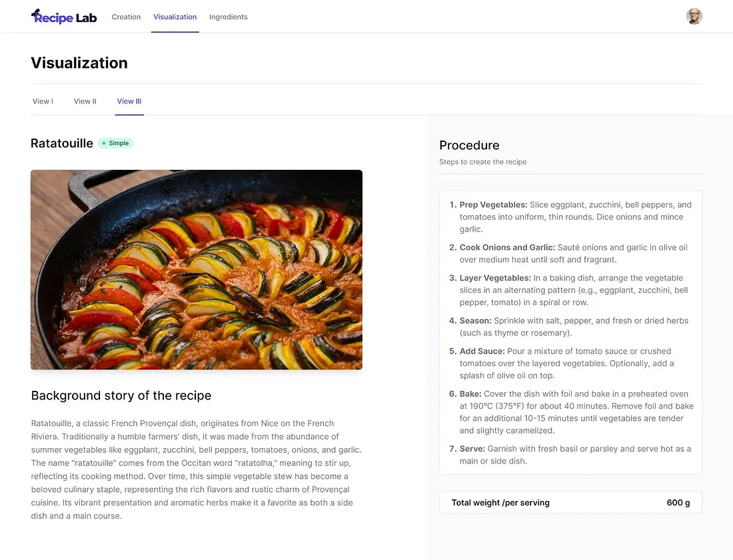The image size is (733, 560).
Task: Click the Recipe Lab logo
Action: point(64,17)
